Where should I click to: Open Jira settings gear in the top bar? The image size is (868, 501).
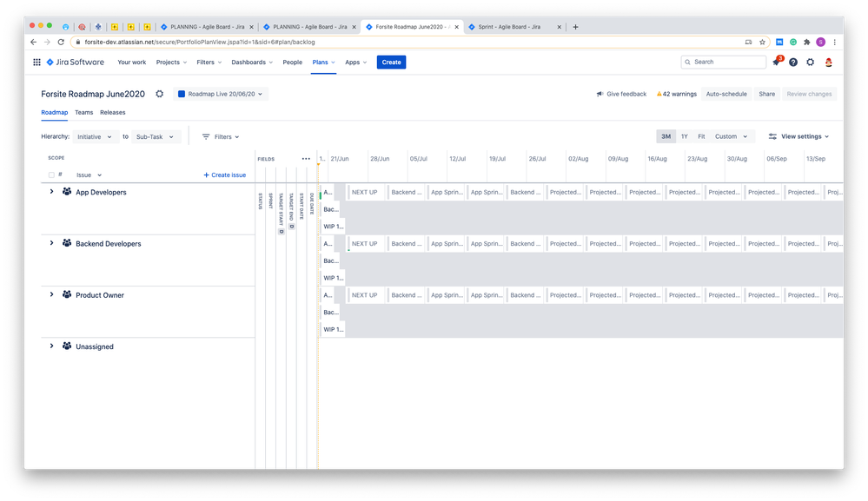[811, 63]
